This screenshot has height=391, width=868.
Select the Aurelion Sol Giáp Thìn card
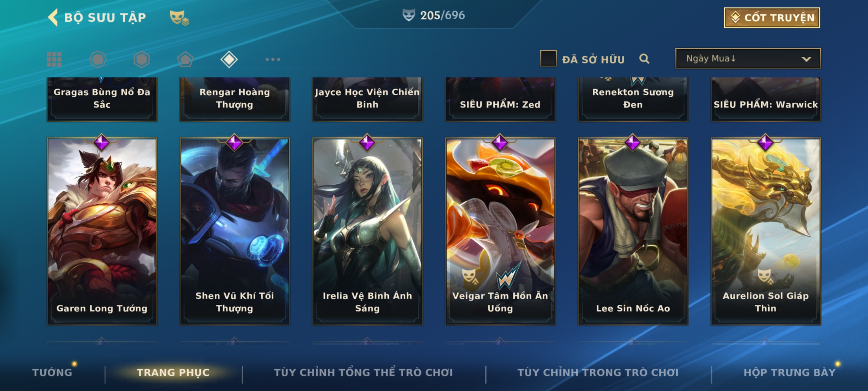766,231
